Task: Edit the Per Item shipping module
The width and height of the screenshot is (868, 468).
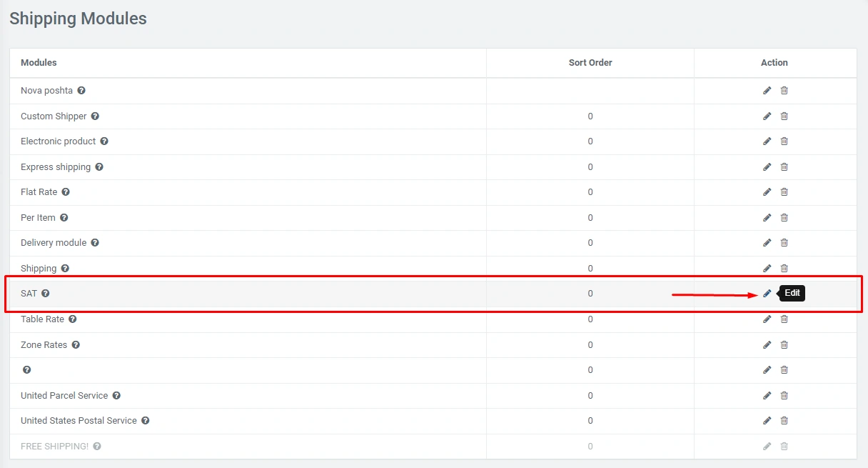Action: point(767,218)
